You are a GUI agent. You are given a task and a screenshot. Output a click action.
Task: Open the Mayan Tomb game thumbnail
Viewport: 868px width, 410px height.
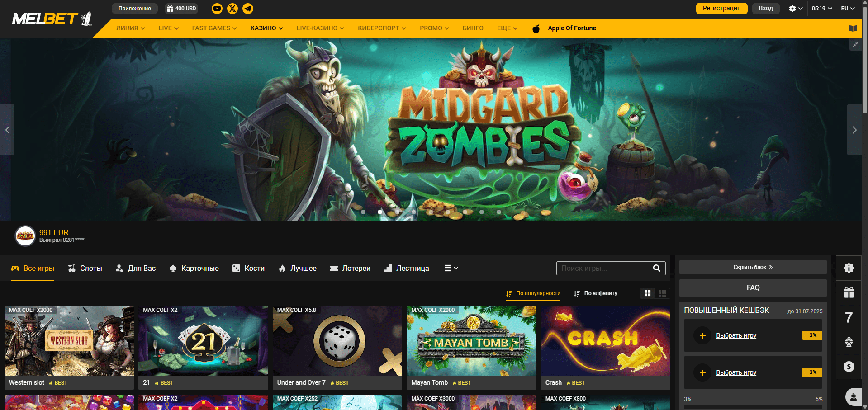click(x=471, y=341)
